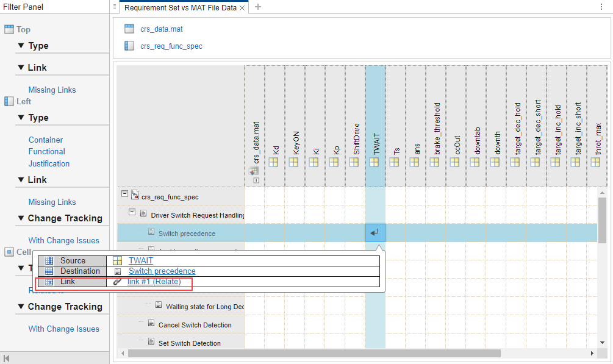
Task: Click the link arrow cell in Switch precedence row
Action: point(375,233)
